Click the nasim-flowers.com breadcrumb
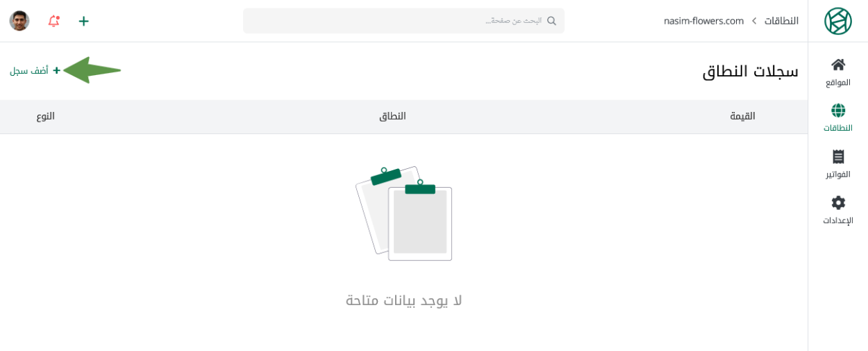Viewport: 868px width, 351px height. click(703, 21)
